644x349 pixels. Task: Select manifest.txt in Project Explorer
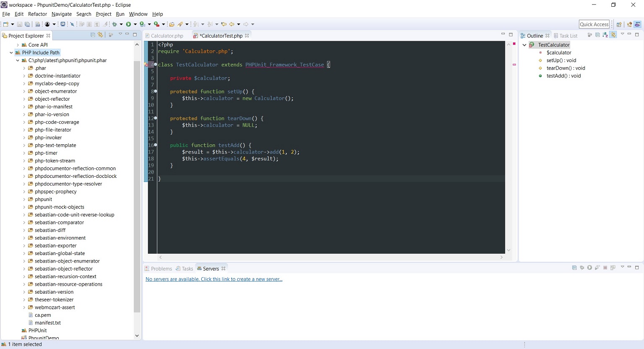[48, 323]
